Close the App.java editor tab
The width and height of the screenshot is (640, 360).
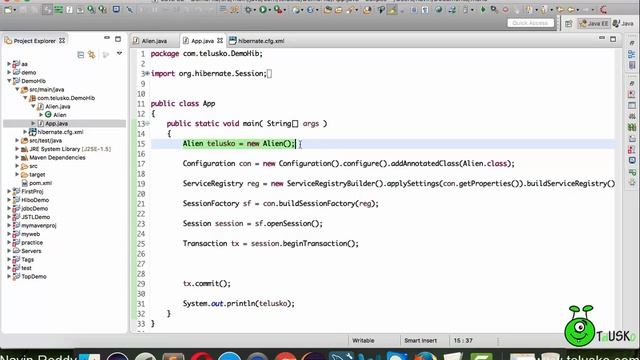click(x=220, y=40)
